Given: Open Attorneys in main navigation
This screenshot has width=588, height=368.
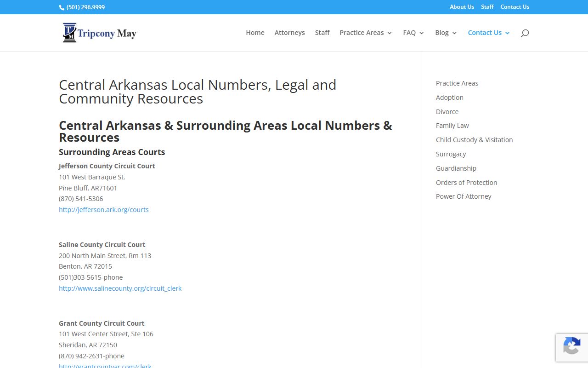Looking at the screenshot, I should click(289, 33).
